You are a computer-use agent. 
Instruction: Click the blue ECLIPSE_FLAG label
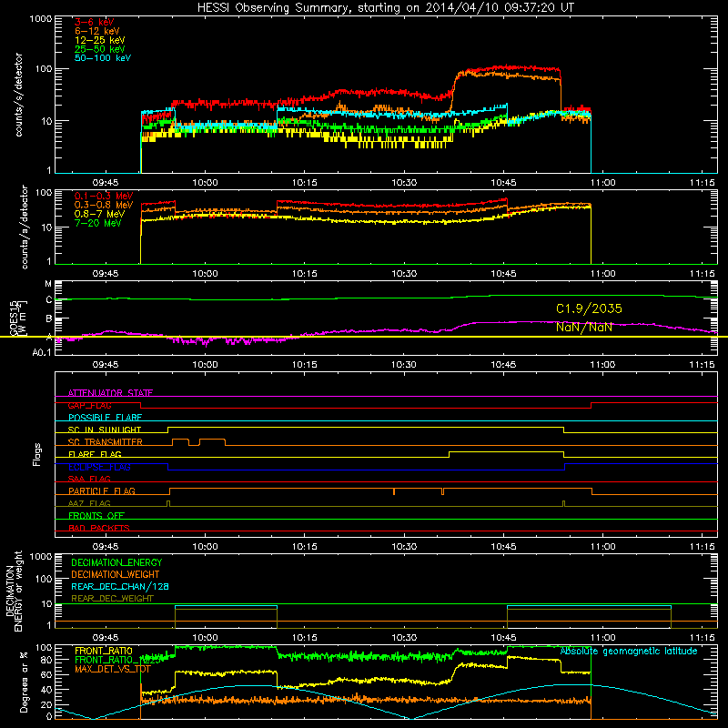click(x=99, y=467)
